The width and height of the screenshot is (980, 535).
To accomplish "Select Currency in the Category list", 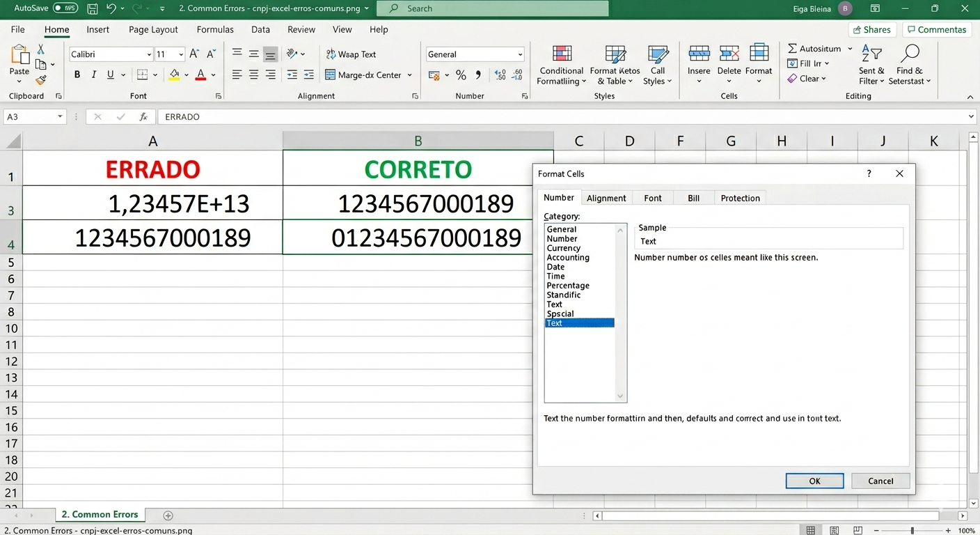I will click(x=563, y=248).
